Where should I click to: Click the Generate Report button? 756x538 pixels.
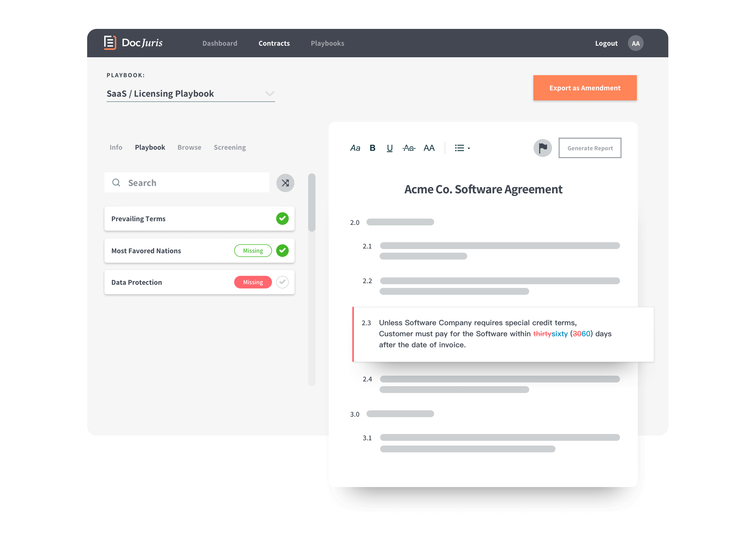[590, 148]
